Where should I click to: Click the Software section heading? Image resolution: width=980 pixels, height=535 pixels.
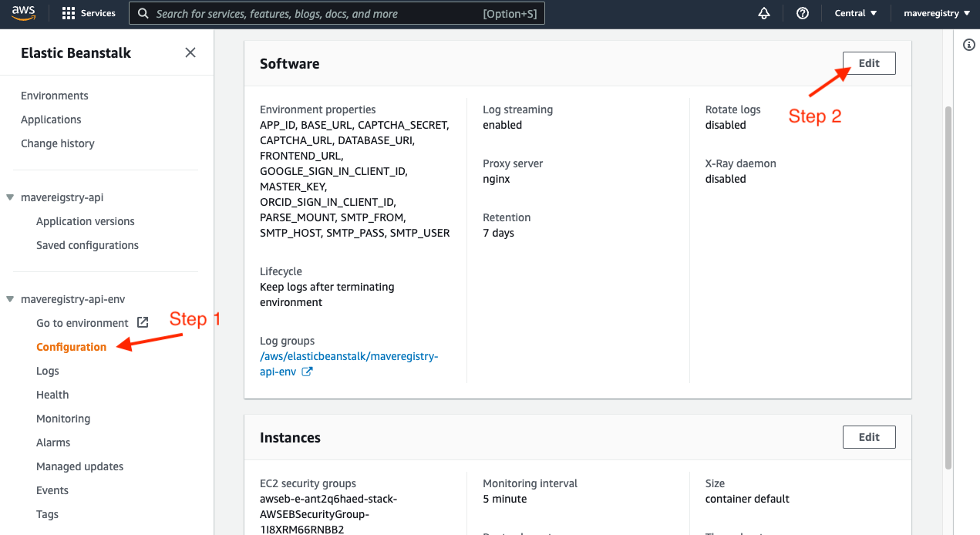click(x=289, y=64)
